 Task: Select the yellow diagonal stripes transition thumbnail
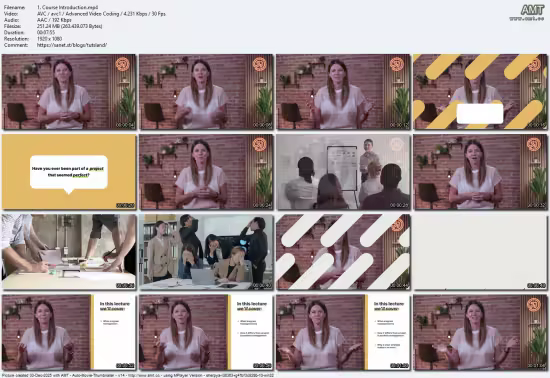tap(481, 92)
